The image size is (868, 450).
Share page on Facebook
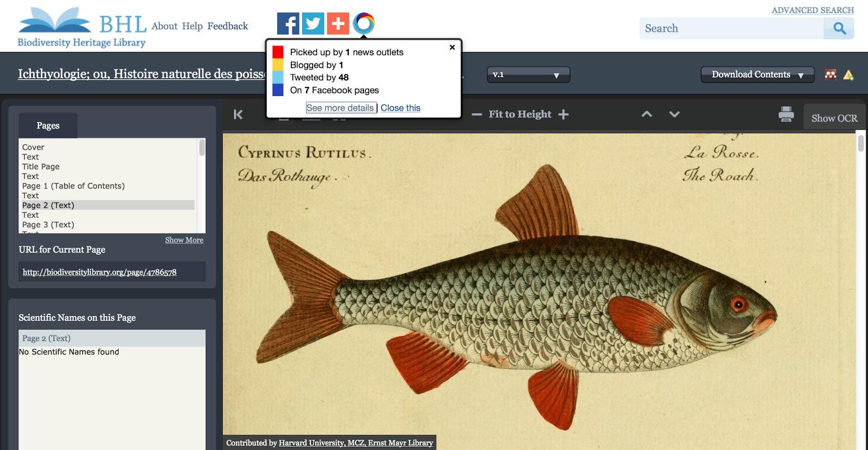288,24
